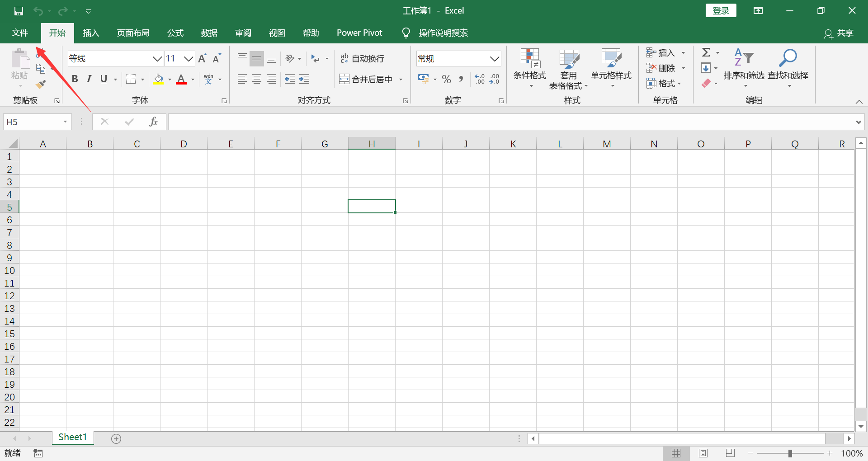Switch to the 页面布局 Page Layout tab
Viewport: 868px width, 461px height.
click(x=133, y=33)
